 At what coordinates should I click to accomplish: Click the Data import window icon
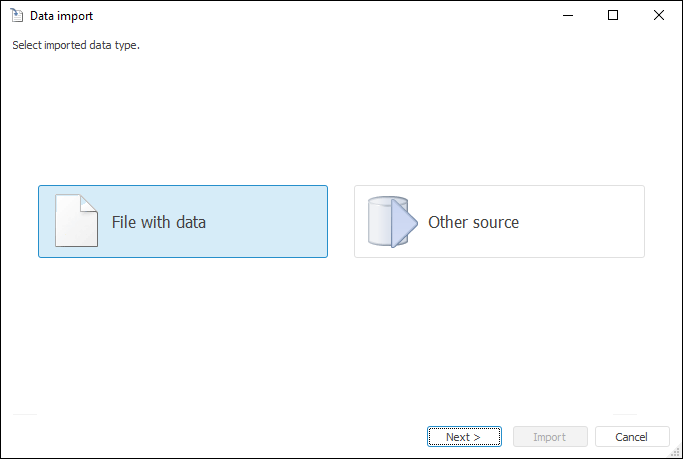tap(16, 16)
